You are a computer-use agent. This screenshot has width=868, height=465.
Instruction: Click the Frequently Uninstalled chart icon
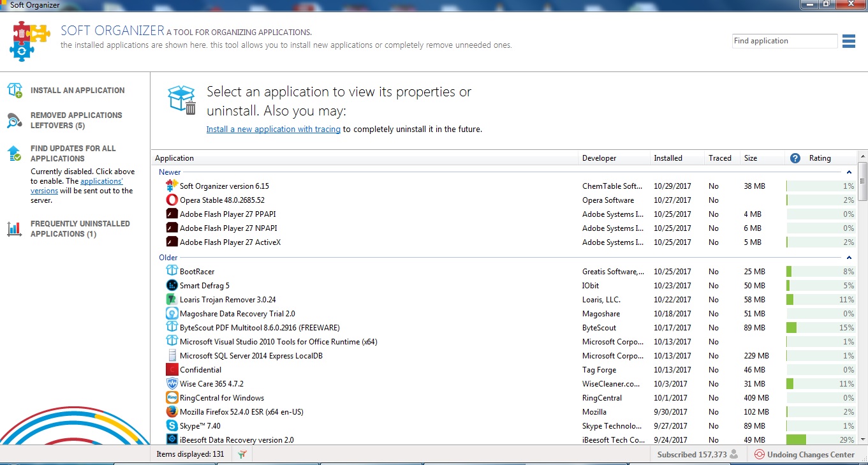15,229
